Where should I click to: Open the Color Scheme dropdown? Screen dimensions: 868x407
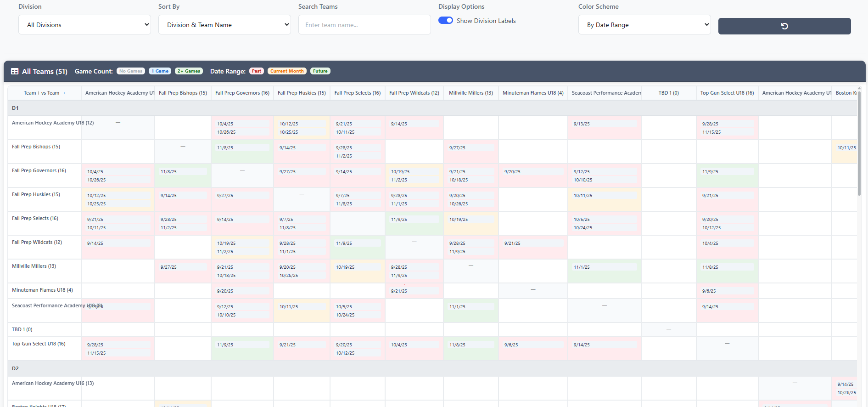[644, 25]
